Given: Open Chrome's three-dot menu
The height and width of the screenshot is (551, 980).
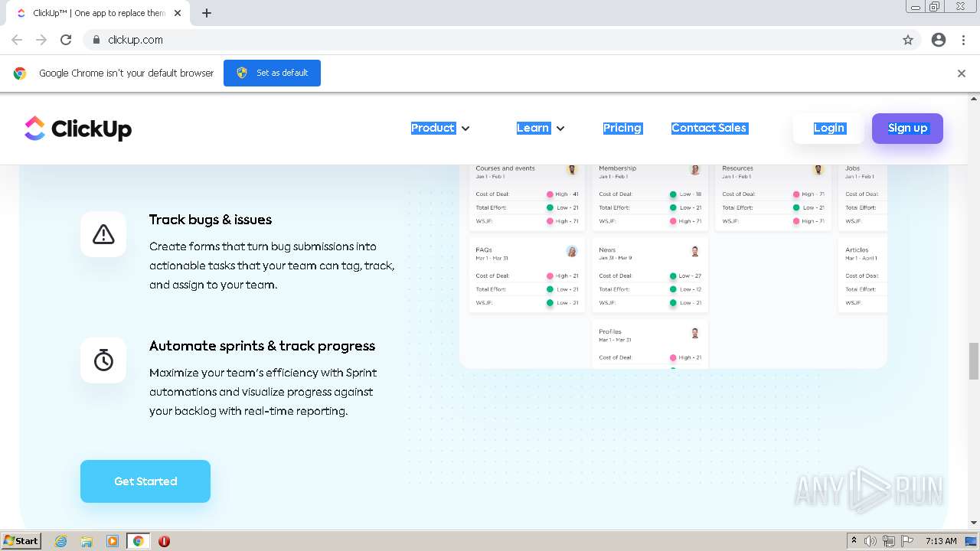Looking at the screenshot, I should pos(963,40).
